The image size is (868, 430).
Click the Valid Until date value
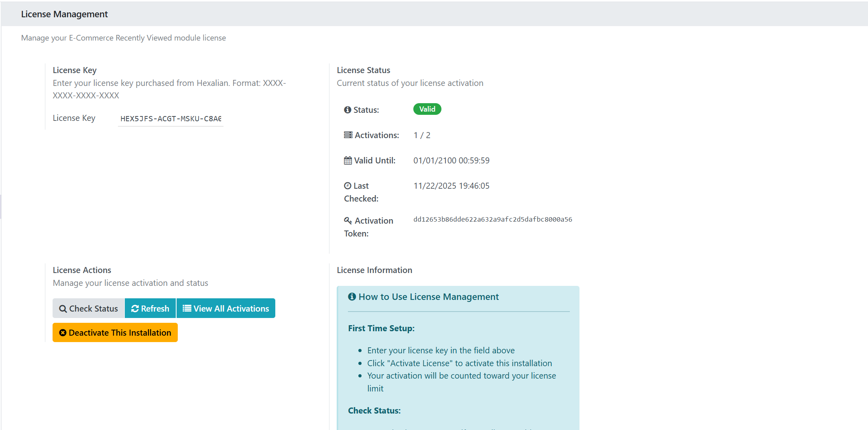(451, 161)
